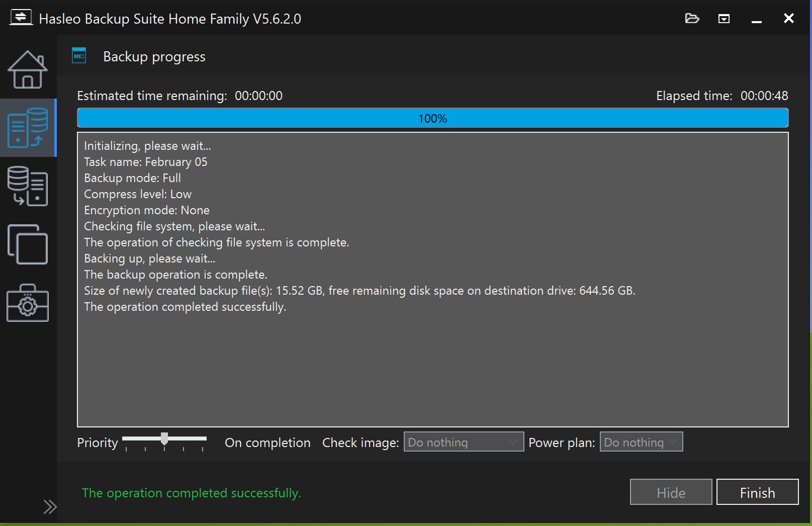Open the title bar dropdown menu icon

pos(724,19)
